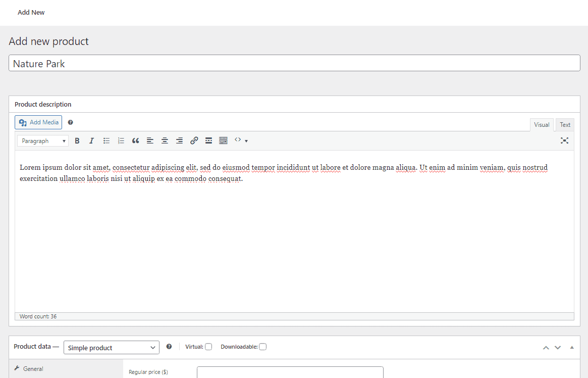Center align the text
588x378 pixels.
[x=165, y=141]
